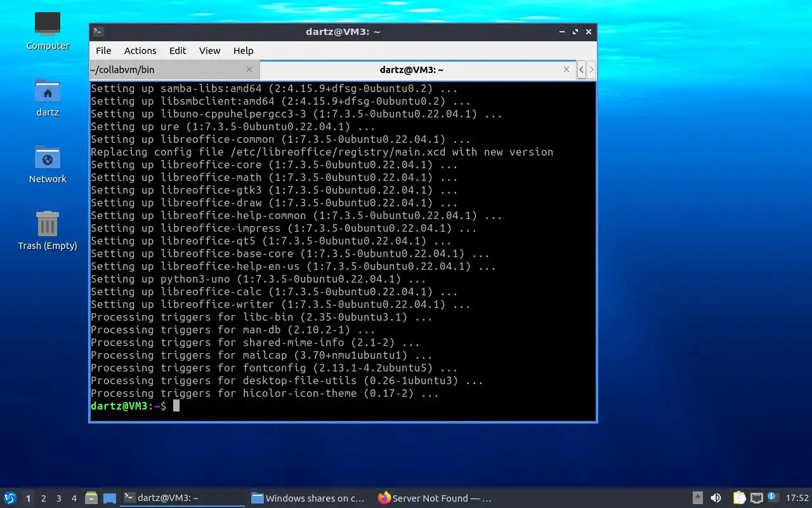Switch to the ~/collabvm/bin tab
The height and width of the screenshot is (508, 812).
pyautogui.click(x=174, y=70)
